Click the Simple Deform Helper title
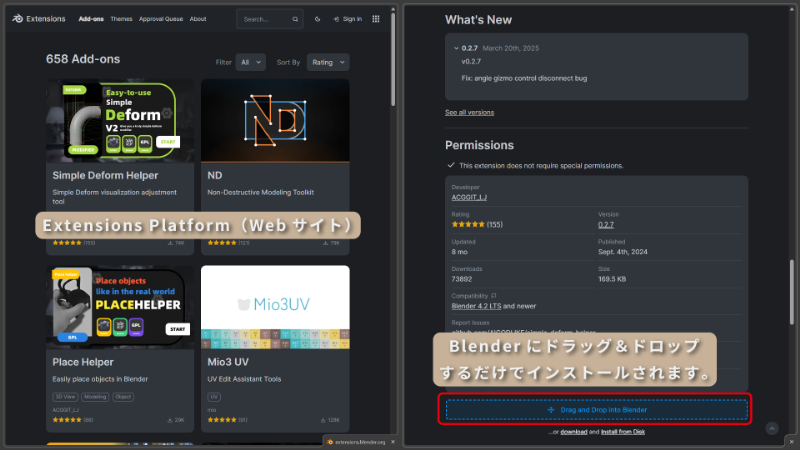Viewport: 800px width, 450px height. click(105, 176)
